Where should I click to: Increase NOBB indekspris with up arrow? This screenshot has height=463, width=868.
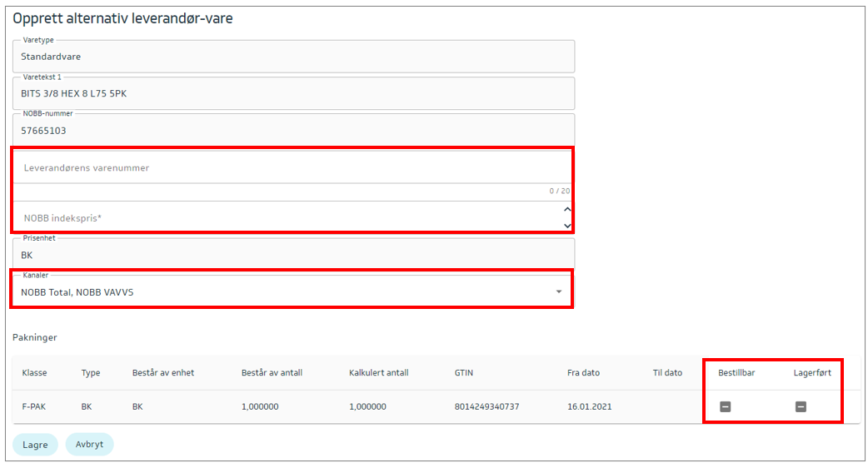point(567,211)
